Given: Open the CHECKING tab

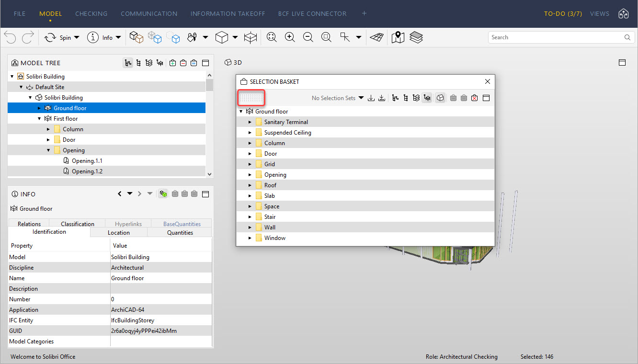Looking at the screenshot, I should pyautogui.click(x=91, y=14).
